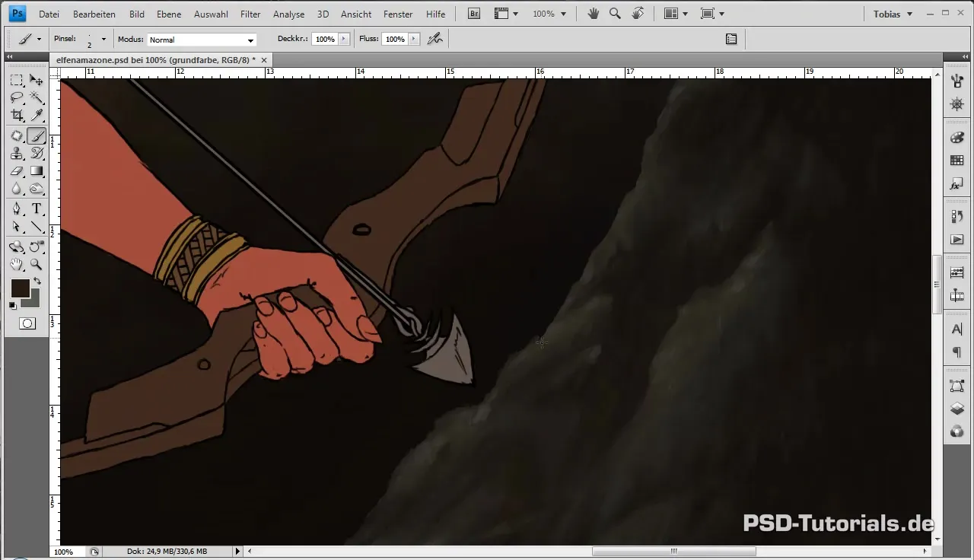Select the Spot Healing Brush tool
Screen dimensions: 974x560
17,136
